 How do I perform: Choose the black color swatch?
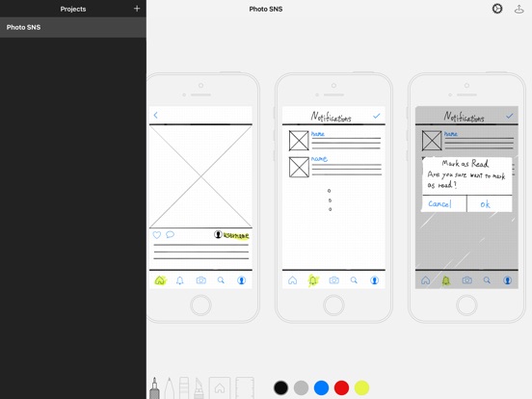pyautogui.click(x=280, y=387)
